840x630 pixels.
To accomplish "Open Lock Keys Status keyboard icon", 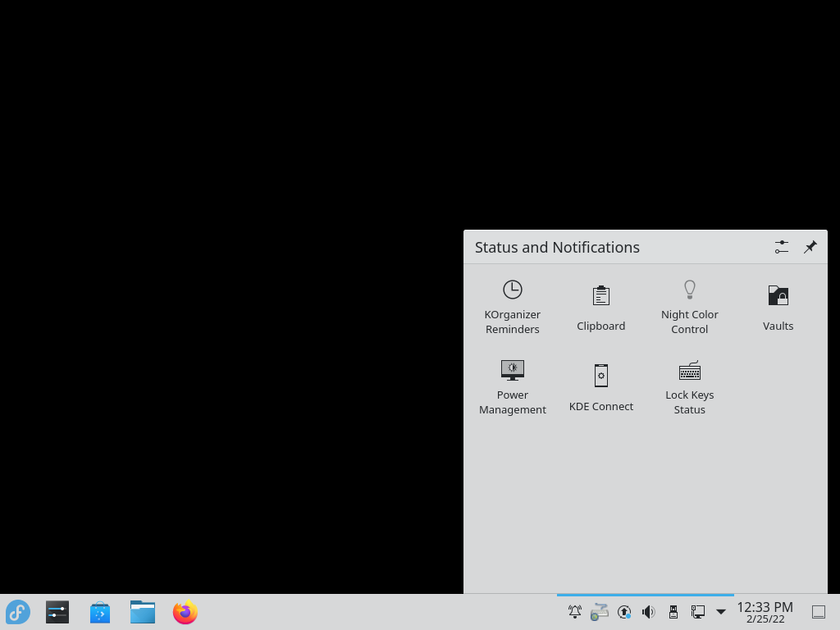I will click(689, 371).
